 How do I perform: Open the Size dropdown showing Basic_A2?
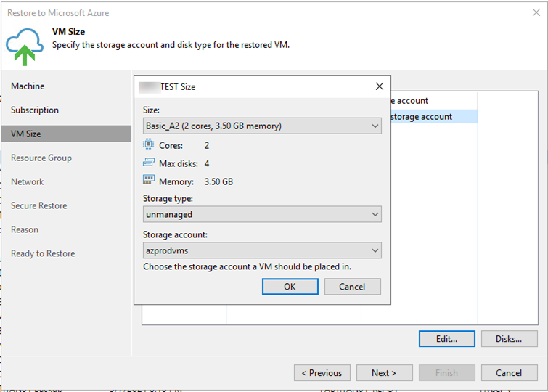click(x=262, y=126)
